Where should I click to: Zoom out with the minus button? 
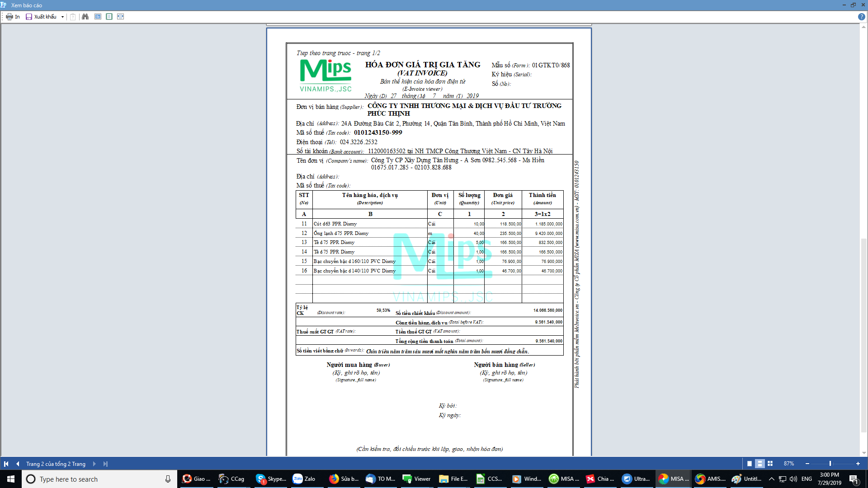pyautogui.click(x=807, y=464)
